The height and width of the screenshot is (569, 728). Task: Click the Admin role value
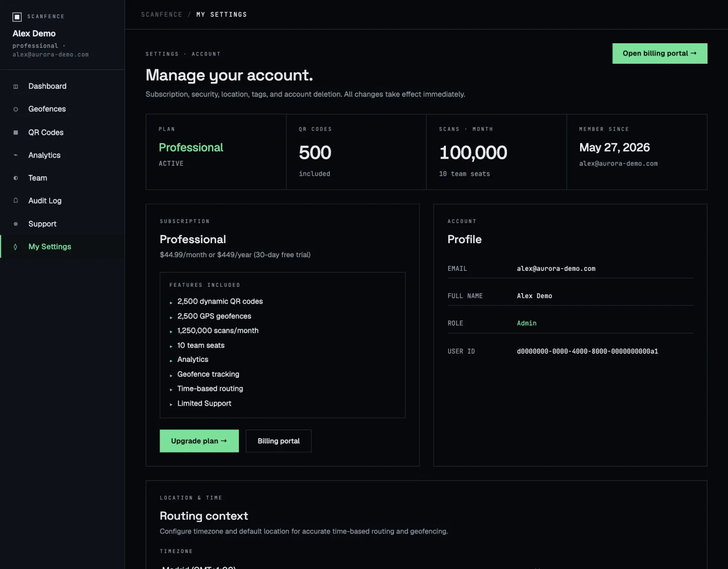[526, 323]
